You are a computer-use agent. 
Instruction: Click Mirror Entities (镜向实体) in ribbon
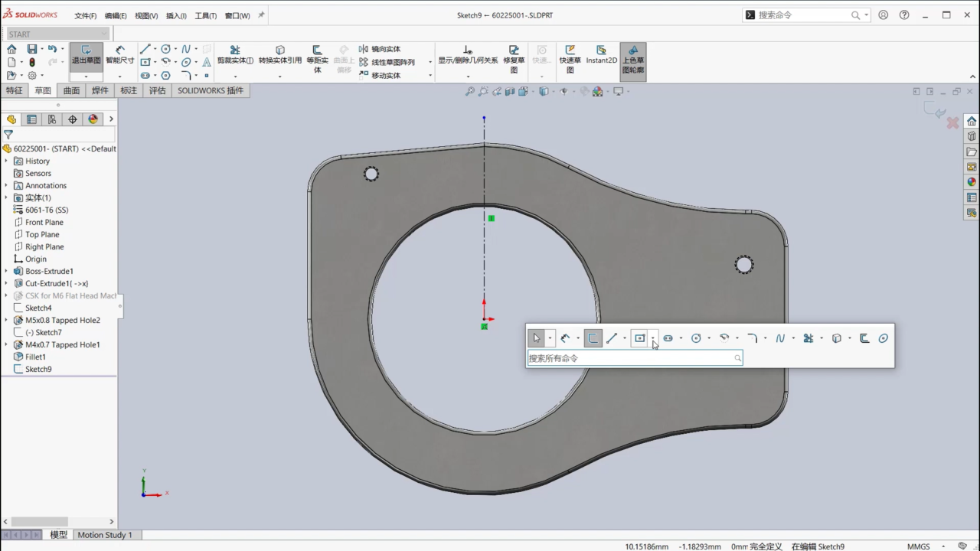(x=380, y=49)
